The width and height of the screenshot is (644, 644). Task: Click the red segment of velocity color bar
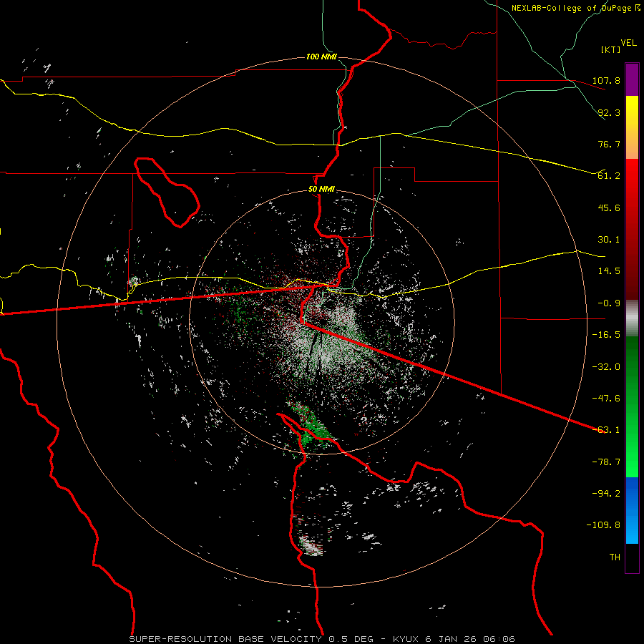(632, 229)
